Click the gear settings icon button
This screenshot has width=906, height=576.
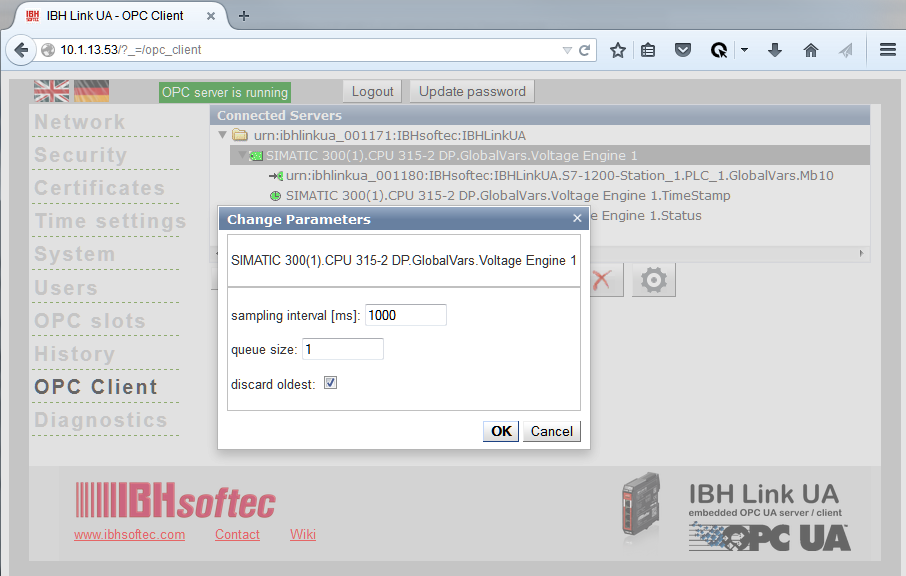pyautogui.click(x=653, y=281)
